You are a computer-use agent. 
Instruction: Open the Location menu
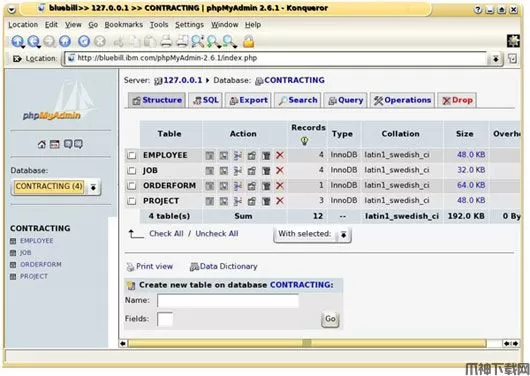point(23,25)
